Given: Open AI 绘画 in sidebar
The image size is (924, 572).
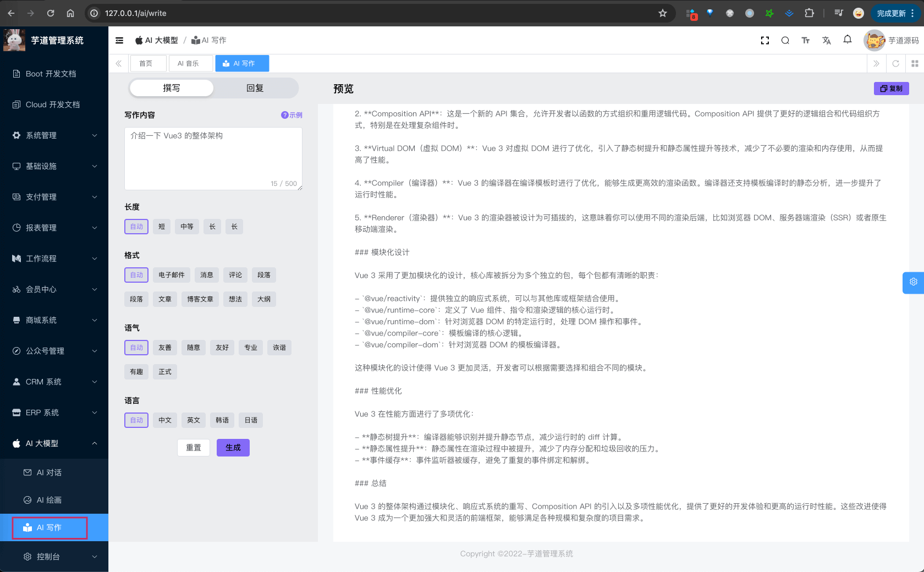Looking at the screenshot, I should 49,500.
